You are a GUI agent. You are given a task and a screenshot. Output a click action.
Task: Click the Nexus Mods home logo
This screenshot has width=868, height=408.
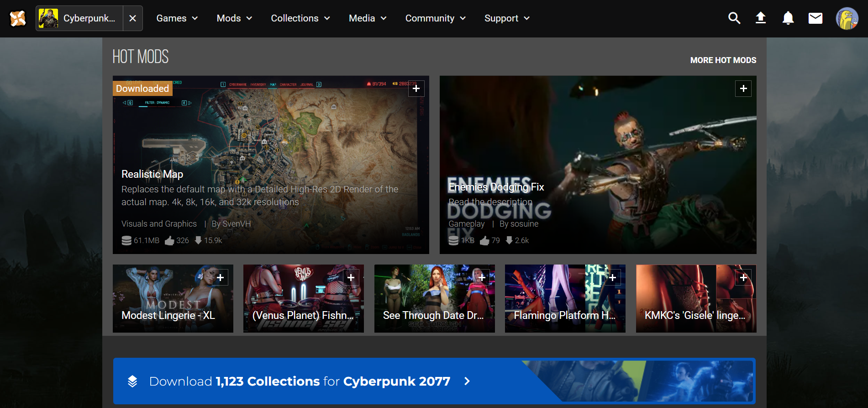(x=18, y=18)
